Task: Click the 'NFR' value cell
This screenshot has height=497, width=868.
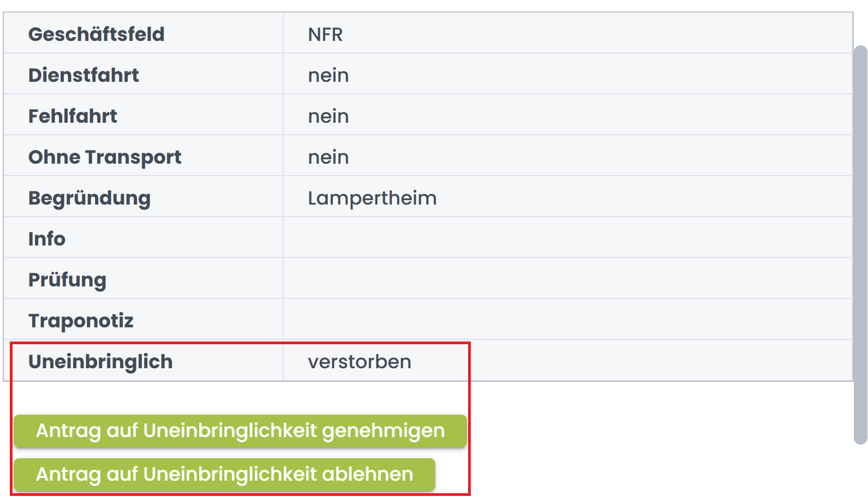Action: coord(325,34)
